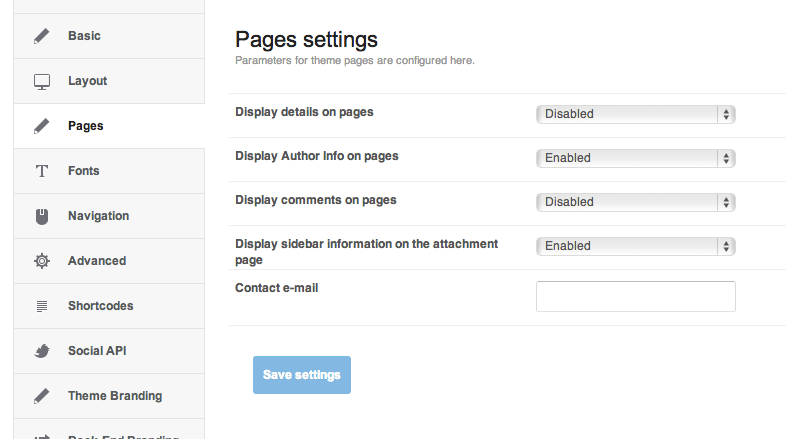The image size is (786, 439).
Task: Open the Theme Branding tab
Action: [109, 396]
